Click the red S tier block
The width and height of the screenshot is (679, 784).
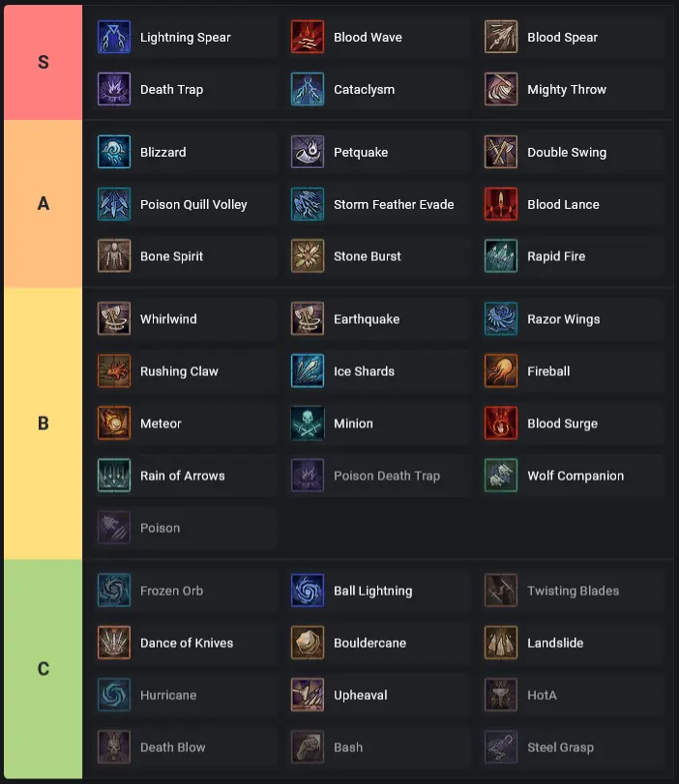[x=43, y=63]
